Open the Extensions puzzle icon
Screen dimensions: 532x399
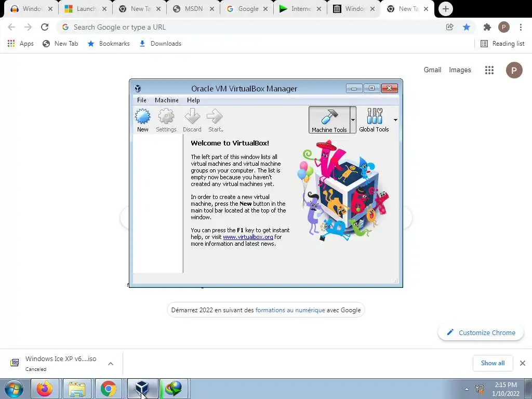487,27
